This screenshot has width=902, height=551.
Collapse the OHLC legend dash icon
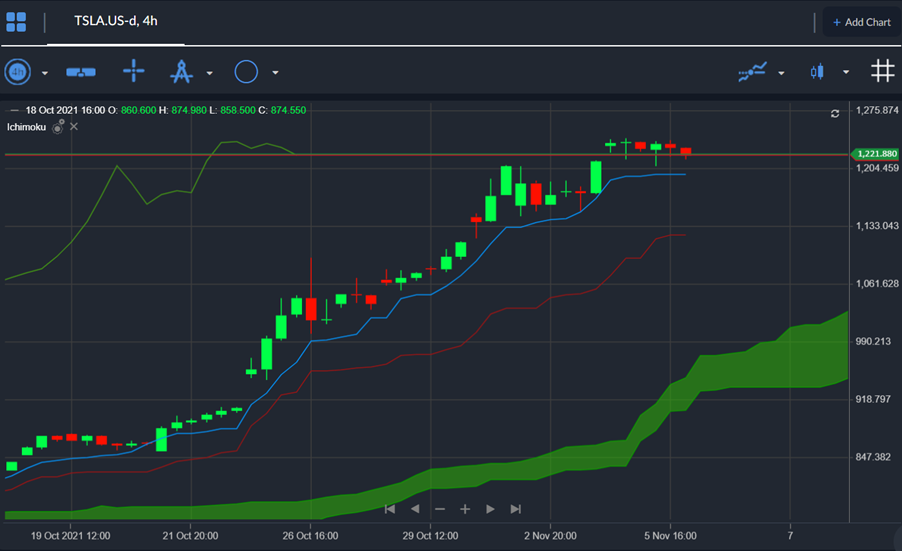[14, 110]
